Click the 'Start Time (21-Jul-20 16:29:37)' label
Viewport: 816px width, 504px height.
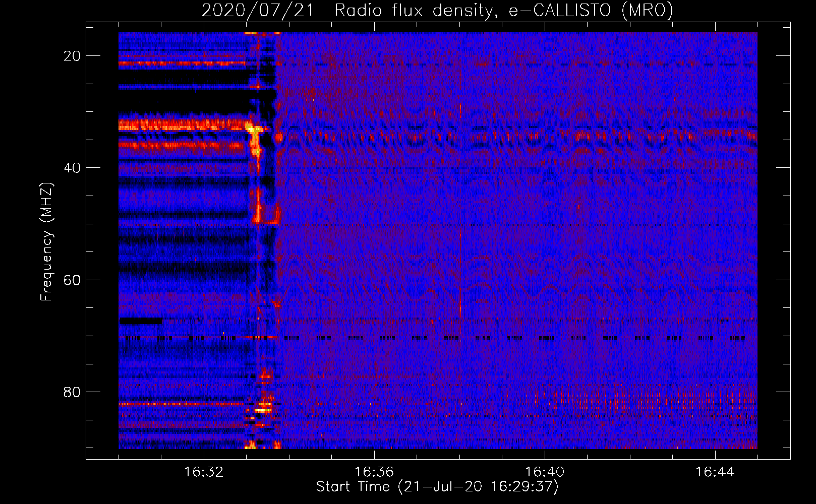(x=437, y=487)
